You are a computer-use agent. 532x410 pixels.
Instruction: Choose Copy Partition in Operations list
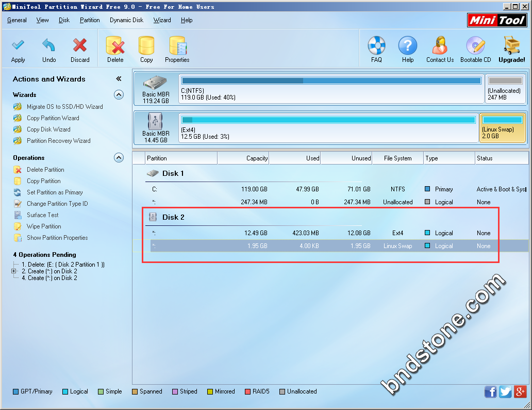coord(37,181)
